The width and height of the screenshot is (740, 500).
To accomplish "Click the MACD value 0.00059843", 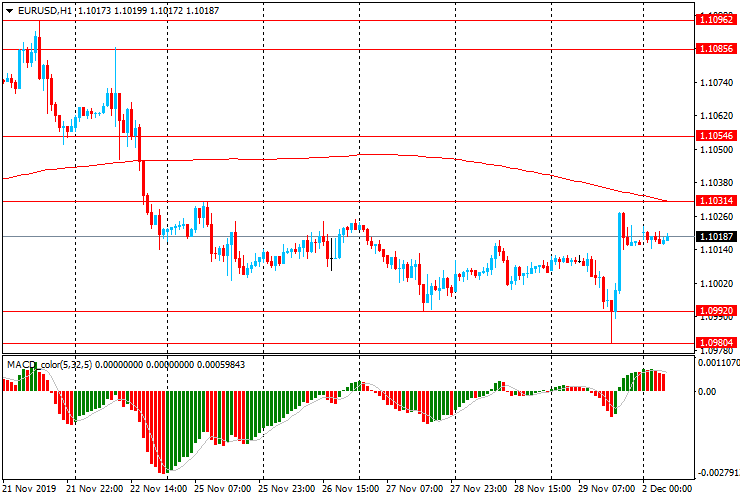I will tap(221, 364).
